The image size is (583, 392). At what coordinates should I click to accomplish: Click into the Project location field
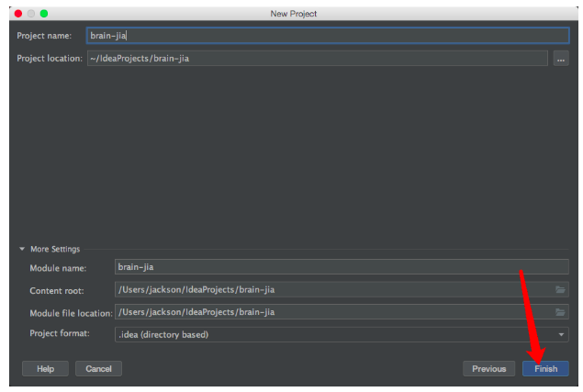pos(318,59)
